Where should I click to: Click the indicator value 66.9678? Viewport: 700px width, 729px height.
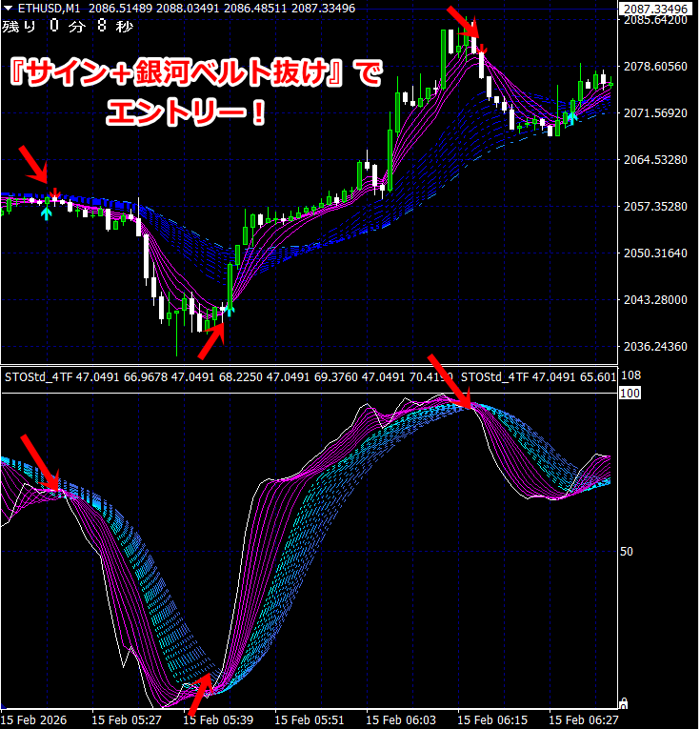(146, 377)
